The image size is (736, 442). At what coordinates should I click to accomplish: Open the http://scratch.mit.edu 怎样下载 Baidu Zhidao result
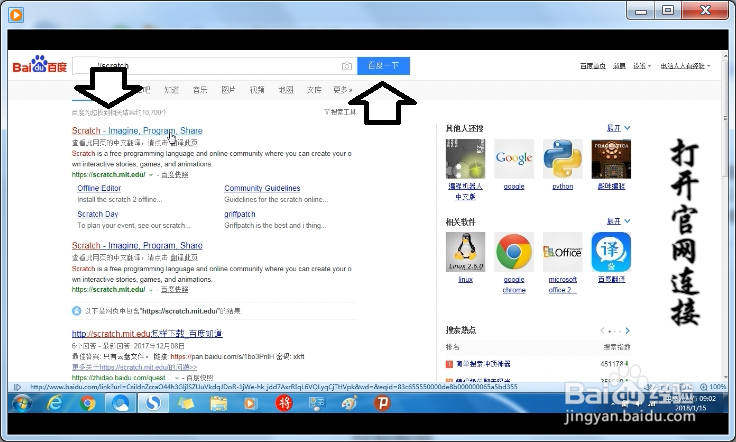point(147,334)
